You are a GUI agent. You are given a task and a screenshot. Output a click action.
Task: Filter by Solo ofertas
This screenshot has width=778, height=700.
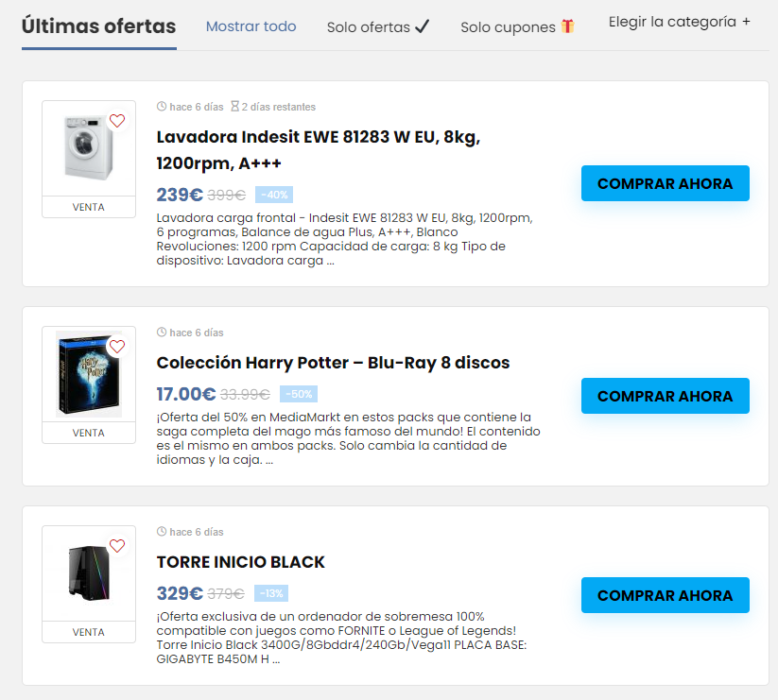369,27
